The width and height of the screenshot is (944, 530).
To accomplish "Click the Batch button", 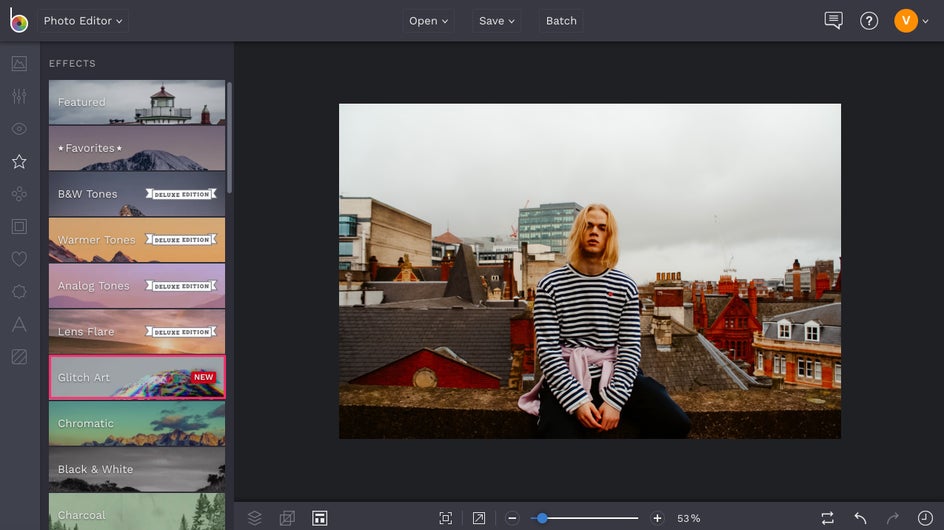I will 561,21.
